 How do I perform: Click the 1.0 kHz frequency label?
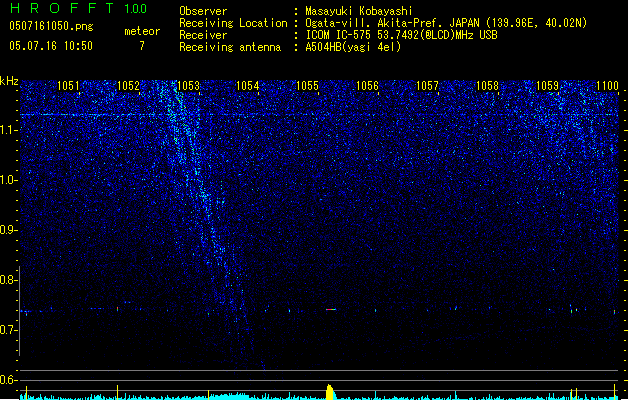click(x=8, y=180)
